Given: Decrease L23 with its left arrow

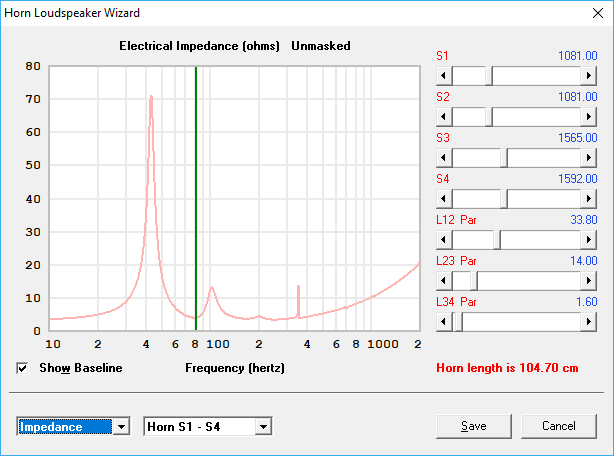Looking at the screenshot, I should coord(444,281).
